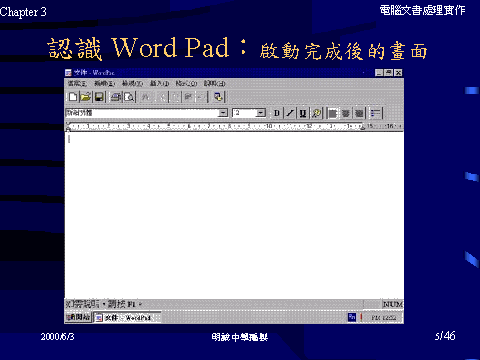Open the text color palette icon
Viewport: 480px width, 360px height.
pyautogui.click(x=316, y=113)
